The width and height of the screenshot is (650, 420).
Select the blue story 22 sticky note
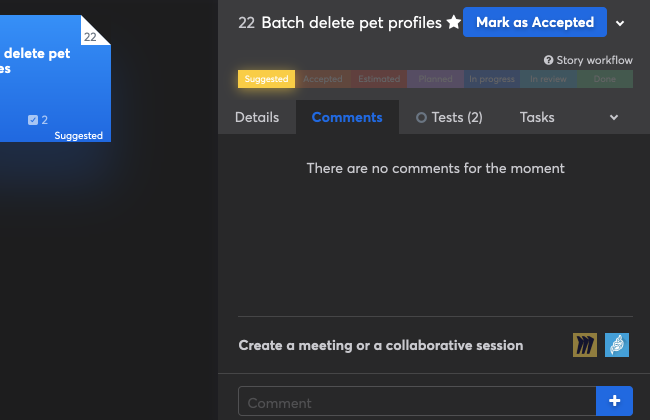[50, 80]
